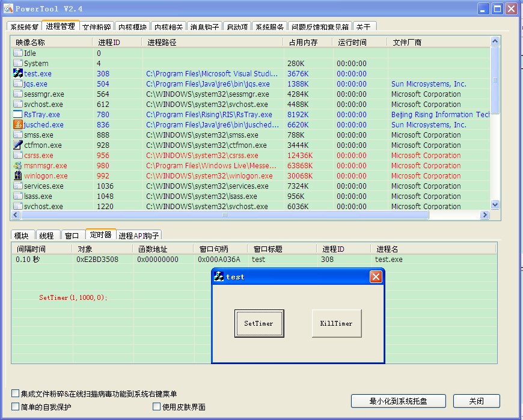Click the csrss.exe process name
The image size is (523, 420).
tap(38, 156)
